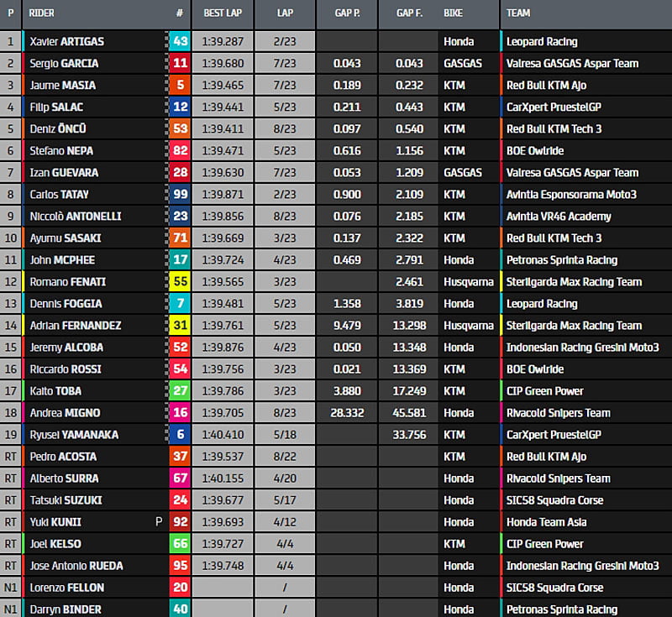Click Romano Fenati's yellow number 55 badge
Viewport: 672px width, 617px height.
[x=180, y=282]
